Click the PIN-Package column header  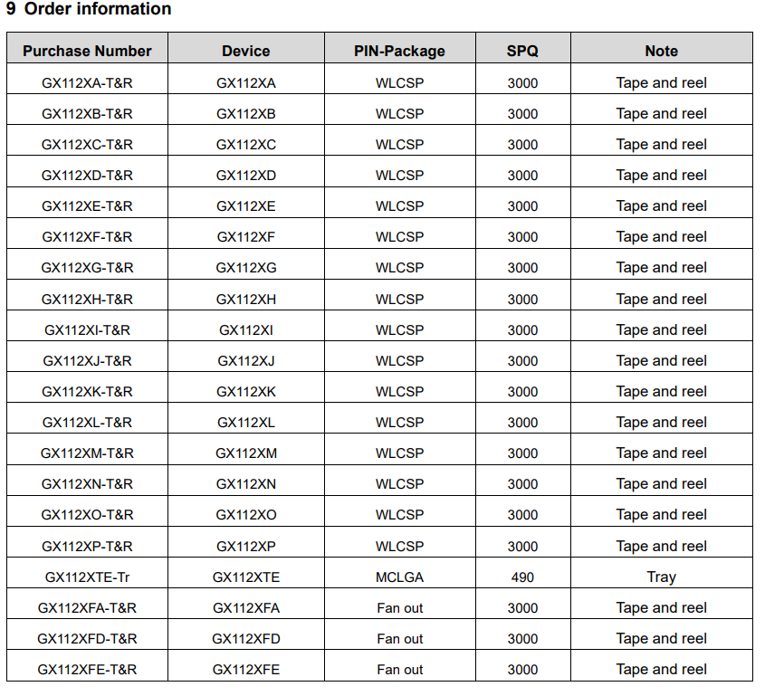[x=399, y=51]
